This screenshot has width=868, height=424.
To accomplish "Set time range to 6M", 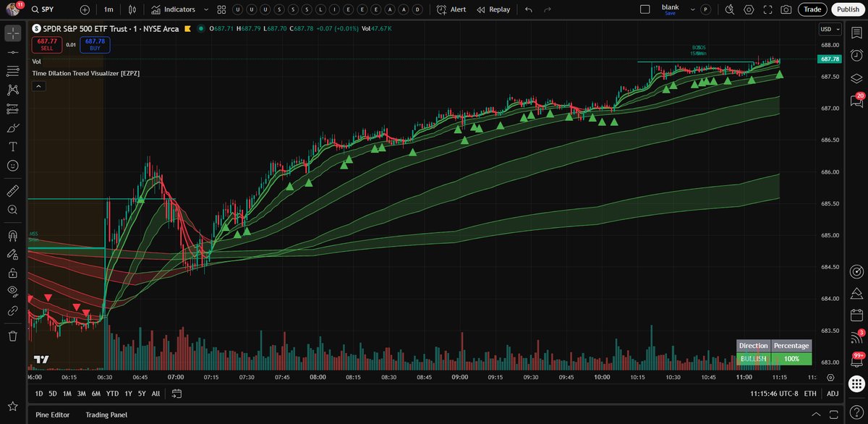I will coord(95,394).
